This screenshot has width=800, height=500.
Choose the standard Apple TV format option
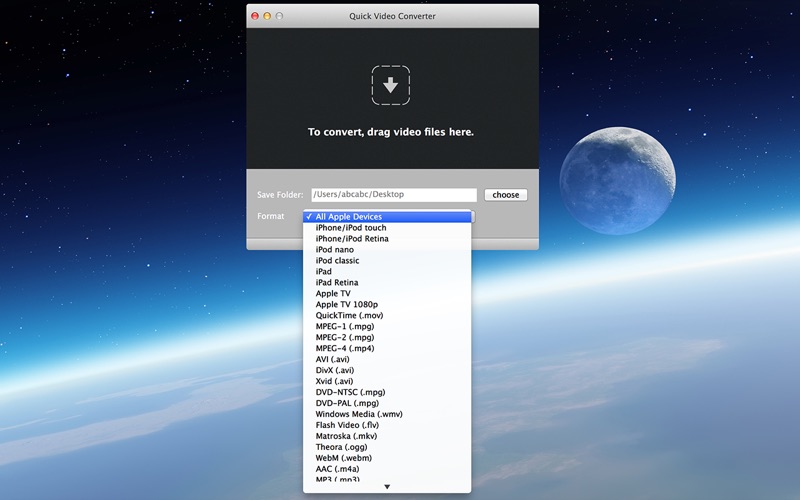coord(387,293)
